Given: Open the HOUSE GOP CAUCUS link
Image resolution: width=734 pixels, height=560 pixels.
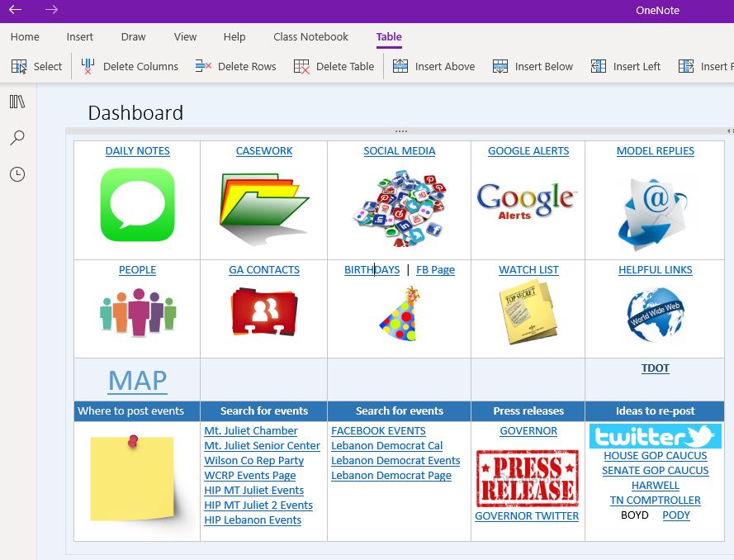Looking at the screenshot, I should (x=656, y=456).
